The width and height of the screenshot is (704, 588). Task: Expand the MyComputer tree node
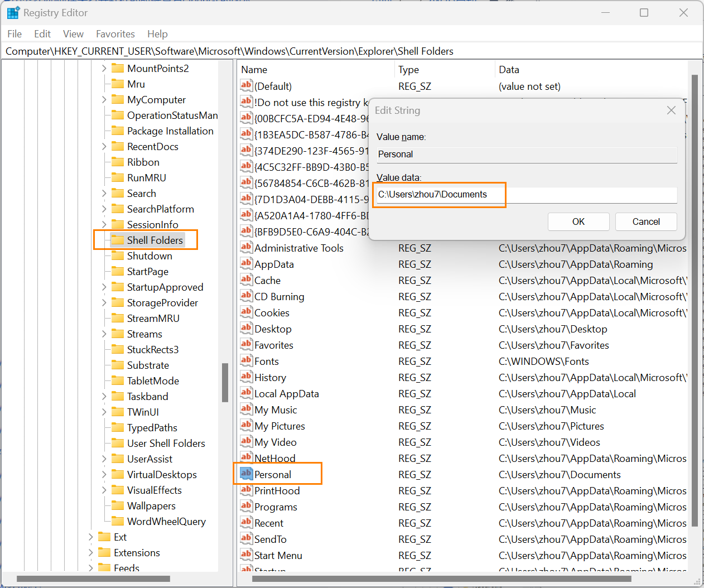[104, 100]
